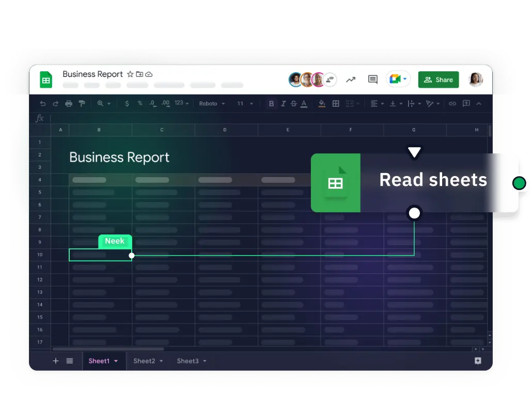Open the cell borders tool
Image resolution: width=532 pixels, height=413 pixels.
(x=336, y=104)
